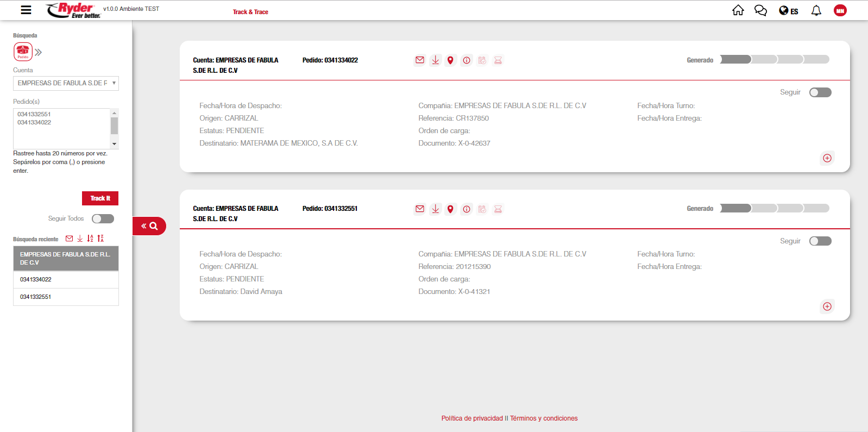Viewport: 868px width, 432px height.
Task: Open the Política de privacidad link
Action: pos(471,418)
